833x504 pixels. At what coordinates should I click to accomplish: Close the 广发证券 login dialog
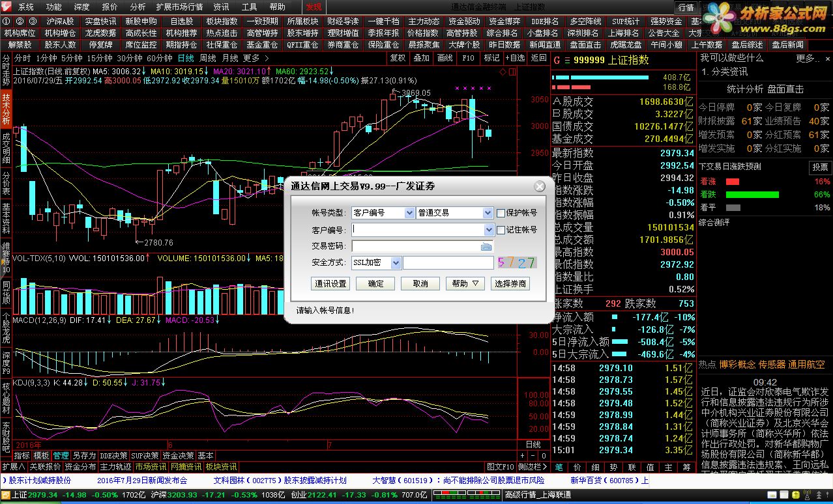coord(540,187)
